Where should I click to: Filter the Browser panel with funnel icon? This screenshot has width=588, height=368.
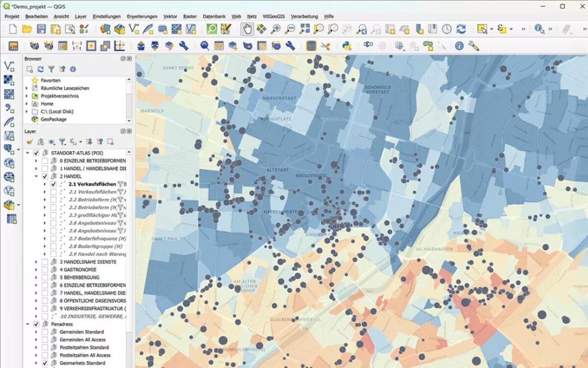51,69
